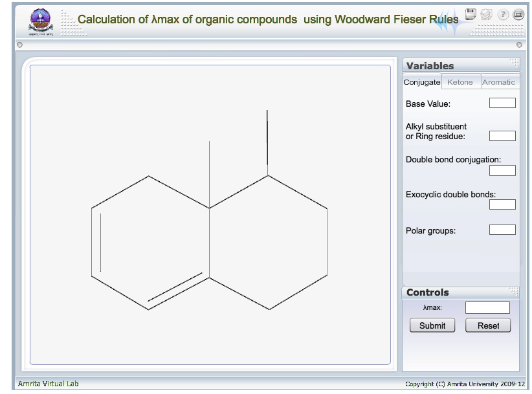The height and width of the screenshot is (394, 532).
Task: Click the small circle handle above the canvas
Action: tap(19, 44)
